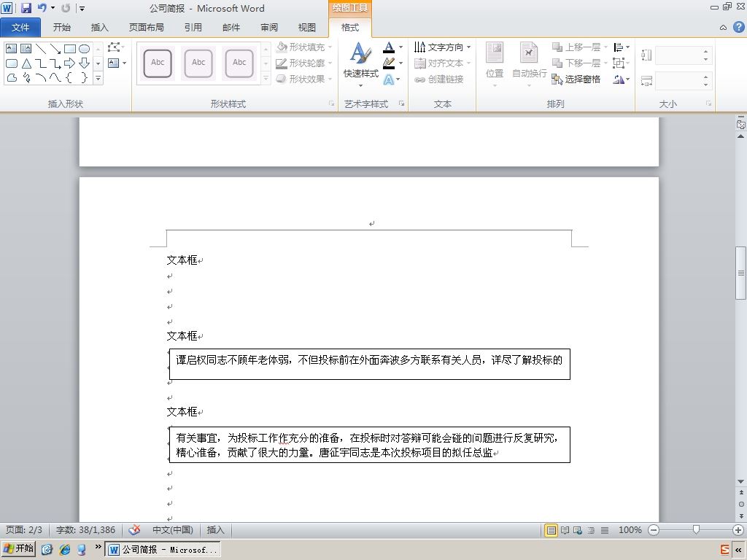The width and height of the screenshot is (747, 560).
Task: Click the shape width input field
Action: [x=682, y=81]
